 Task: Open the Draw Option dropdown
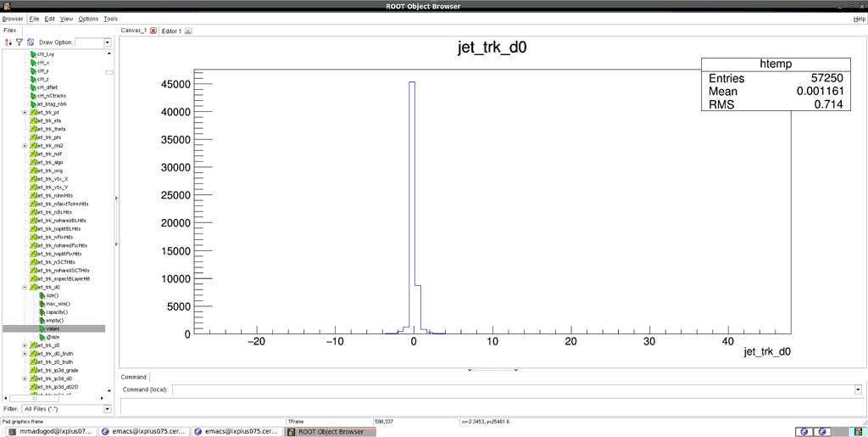pyautogui.click(x=108, y=42)
